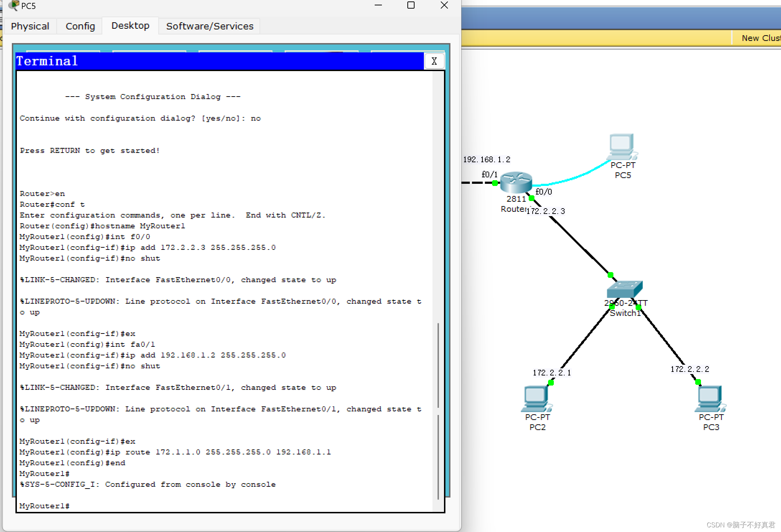Select the 2811 router device icon
Screen dimensions: 781x532
pyautogui.click(x=516, y=182)
